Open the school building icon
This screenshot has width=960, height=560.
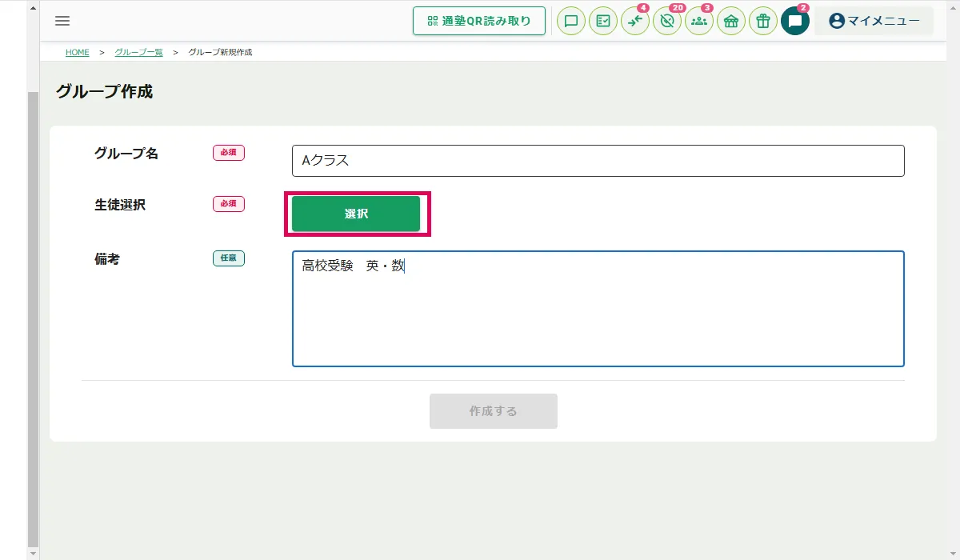(731, 22)
